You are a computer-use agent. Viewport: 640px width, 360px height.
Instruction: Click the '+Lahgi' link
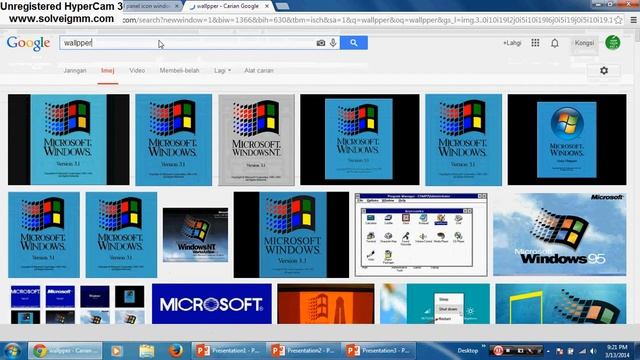(x=512, y=43)
